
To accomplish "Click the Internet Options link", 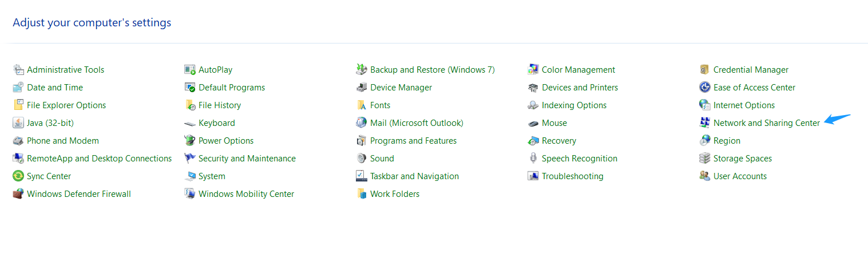I will (x=744, y=105).
